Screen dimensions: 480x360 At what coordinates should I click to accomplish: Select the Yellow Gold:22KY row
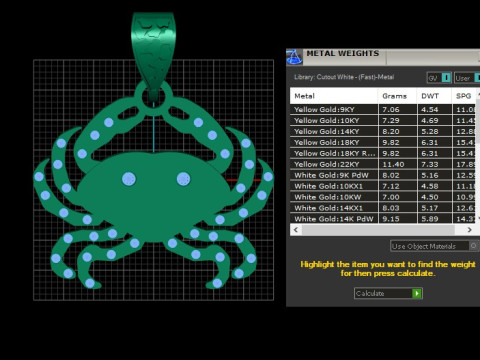point(383,164)
